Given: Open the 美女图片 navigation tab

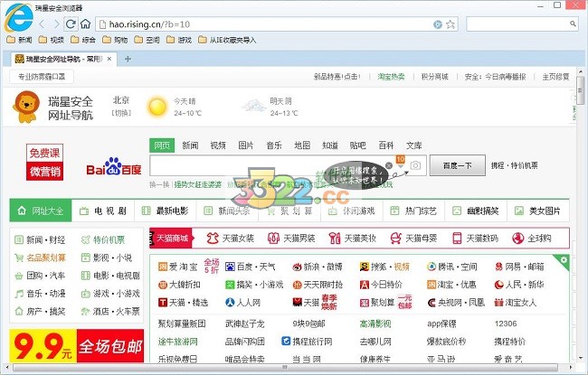Looking at the screenshot, I should [537, 211].
